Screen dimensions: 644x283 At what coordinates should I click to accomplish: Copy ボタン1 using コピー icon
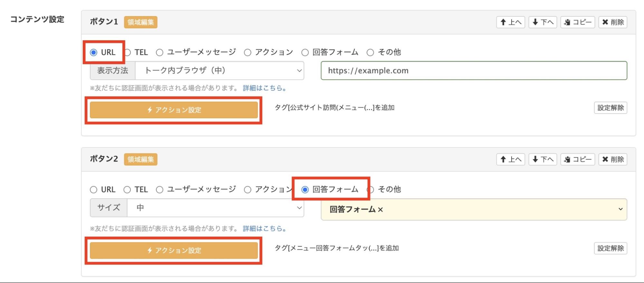coord(577,22)
